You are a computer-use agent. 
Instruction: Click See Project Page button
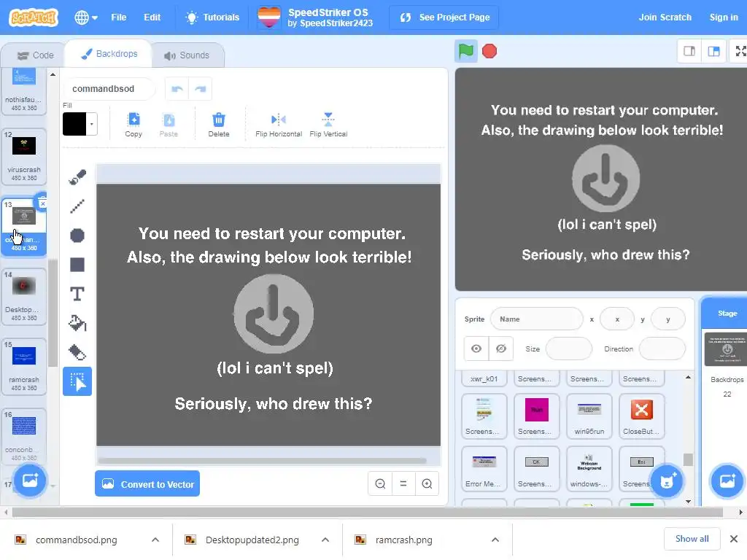click(x=444, y=17)
